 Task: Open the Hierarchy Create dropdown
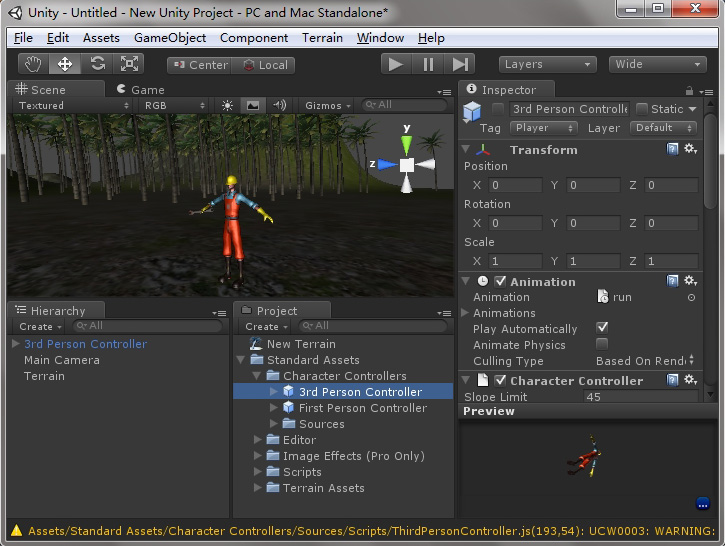[40, 326]
